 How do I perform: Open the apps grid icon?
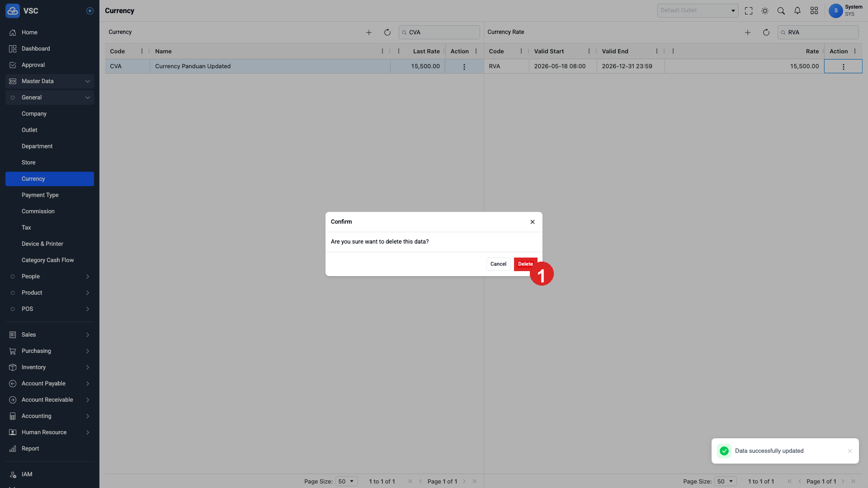click(x=814, y=11)
